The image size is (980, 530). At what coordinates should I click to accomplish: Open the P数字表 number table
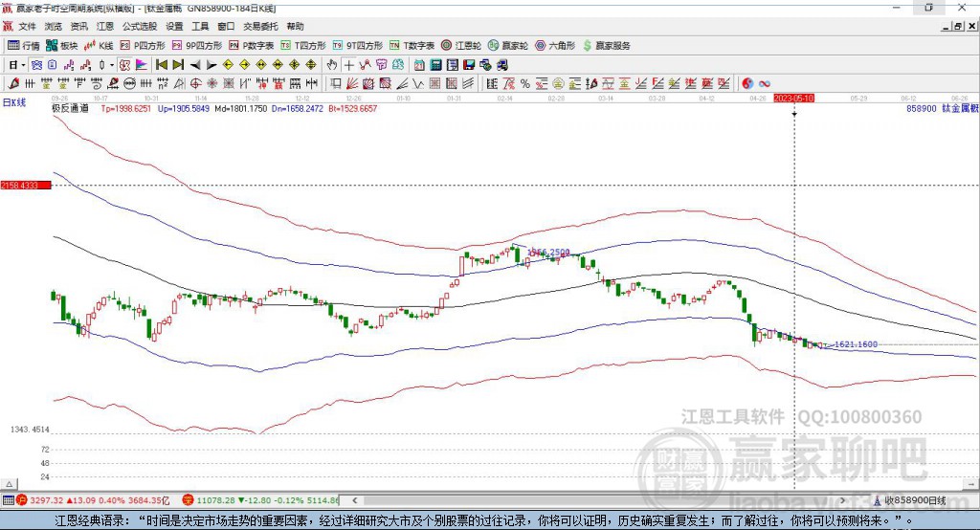click(x=252, y=46)
